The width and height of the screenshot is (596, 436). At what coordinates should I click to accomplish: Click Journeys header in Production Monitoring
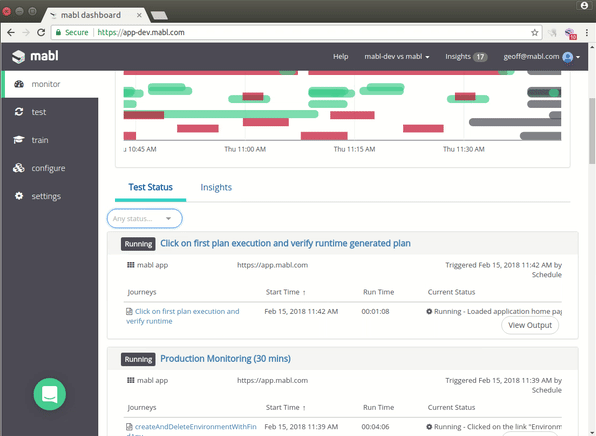[142, 407]
